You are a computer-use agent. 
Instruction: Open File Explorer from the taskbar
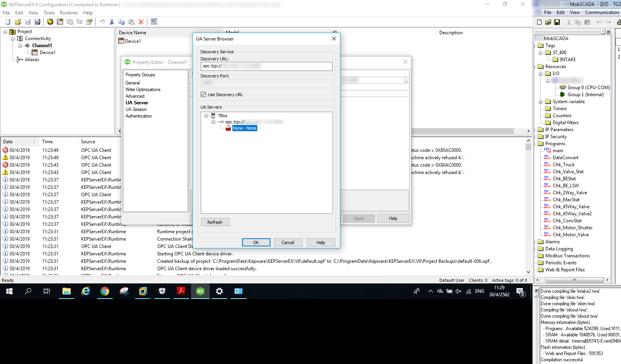(67, 291)
